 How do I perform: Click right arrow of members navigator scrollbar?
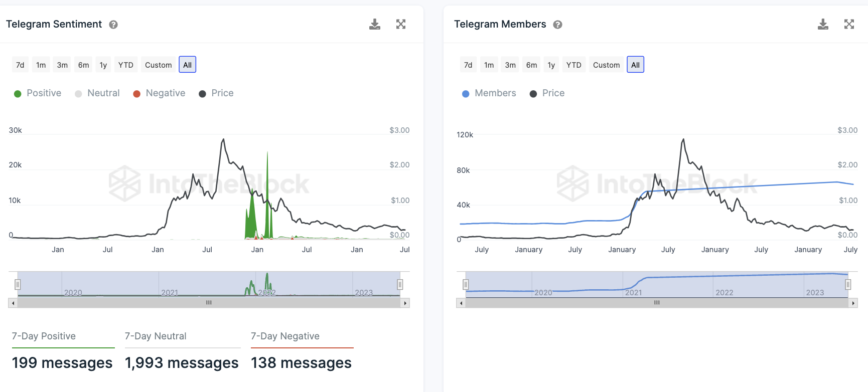(853, 303)
